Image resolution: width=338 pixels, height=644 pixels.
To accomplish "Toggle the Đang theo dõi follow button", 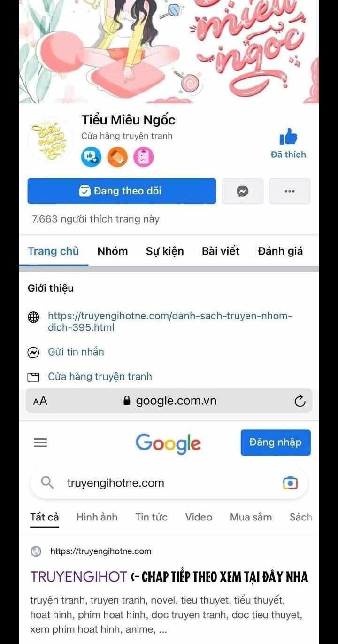I will pyautogui.click(x=122, y=191).
